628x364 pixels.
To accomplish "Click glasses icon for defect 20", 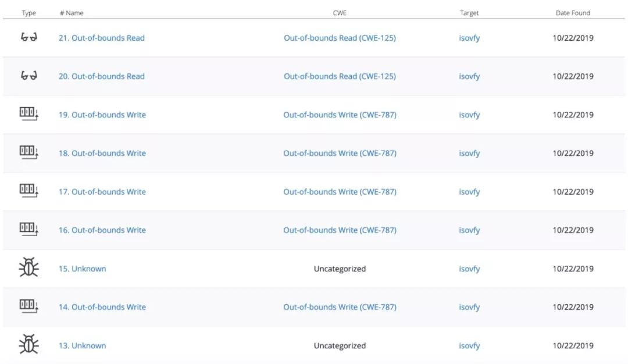I will point(28,76).
